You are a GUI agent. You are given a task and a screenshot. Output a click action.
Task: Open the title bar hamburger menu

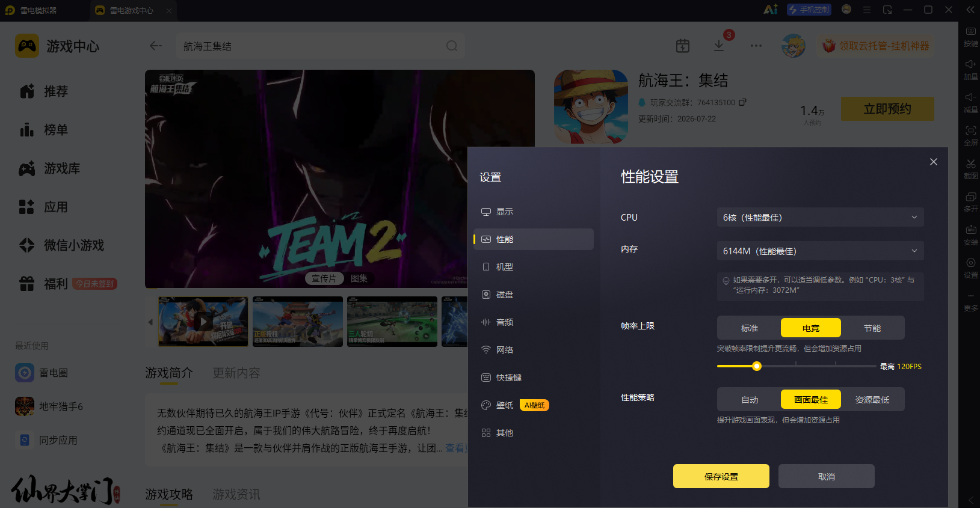pyautogui.click(x=867, y=10)
